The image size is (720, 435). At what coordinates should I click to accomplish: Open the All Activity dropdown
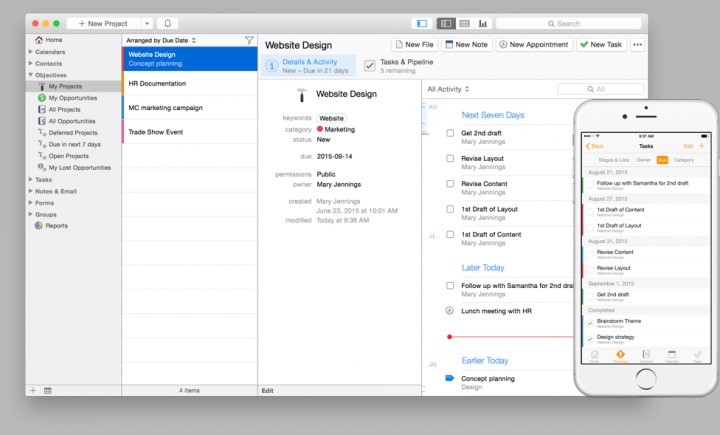(x=448, y=89)
